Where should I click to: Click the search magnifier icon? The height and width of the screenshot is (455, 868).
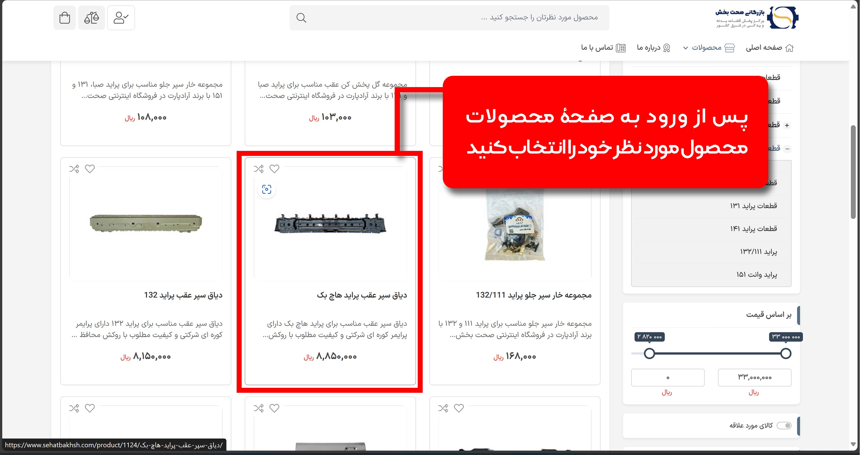pyautogui.click(x=301, y=18)
